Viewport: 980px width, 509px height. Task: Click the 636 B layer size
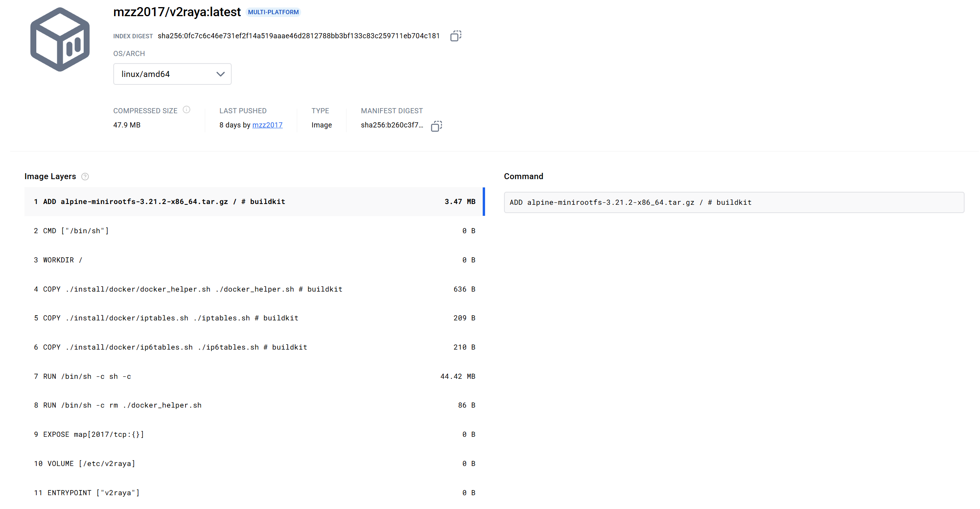(x=465, y=289)
